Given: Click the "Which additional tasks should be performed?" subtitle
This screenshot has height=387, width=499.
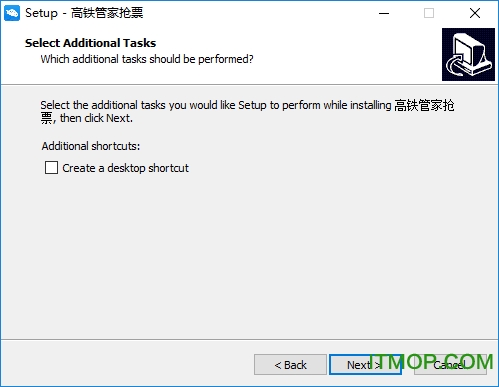Looking at the screenshot, I should (147, 59).
